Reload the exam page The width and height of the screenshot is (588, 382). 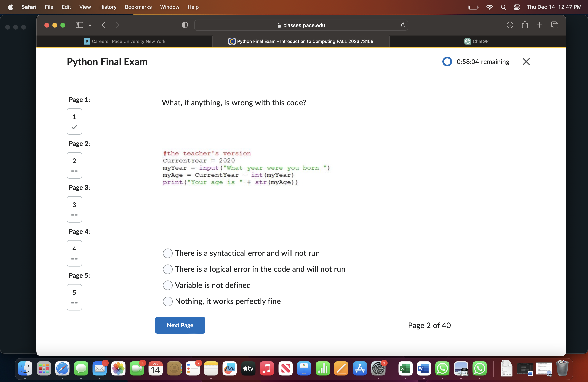point(403,25)
